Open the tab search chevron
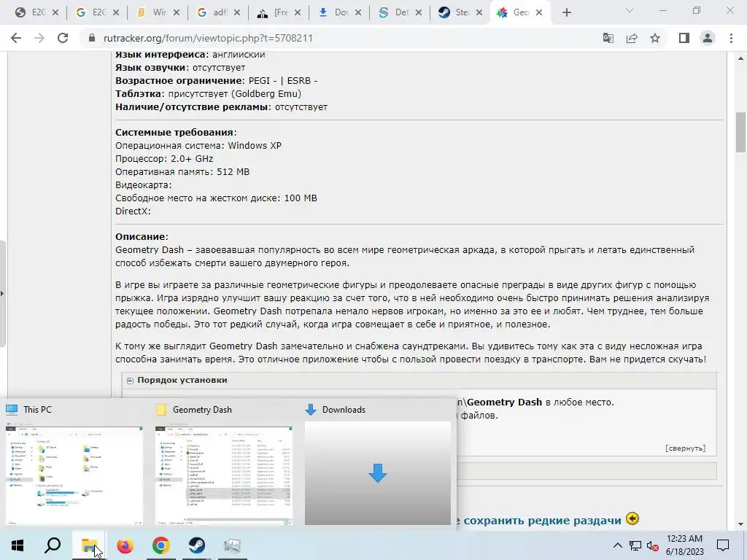 pos(630,10)
